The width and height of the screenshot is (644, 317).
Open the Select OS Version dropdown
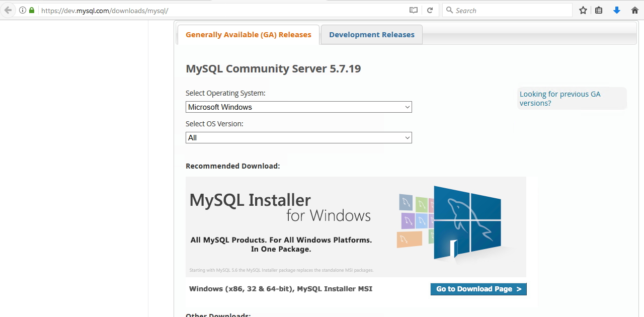[299, 137]
